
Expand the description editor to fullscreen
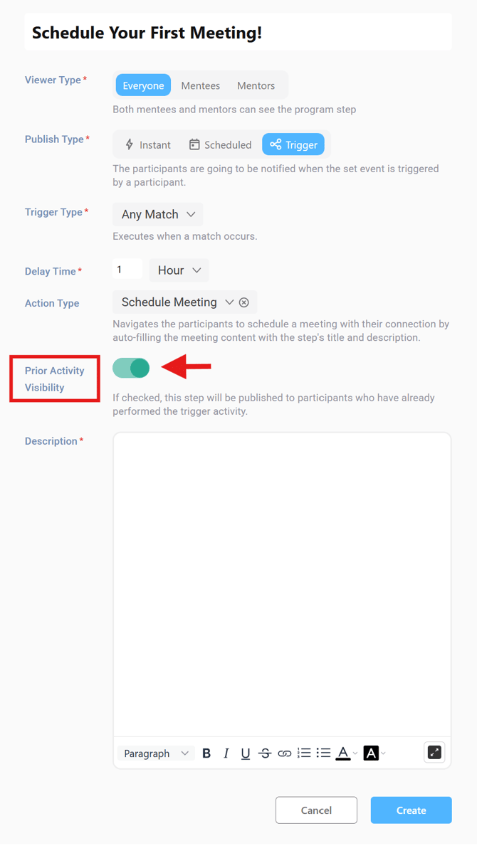coord(434,752)
